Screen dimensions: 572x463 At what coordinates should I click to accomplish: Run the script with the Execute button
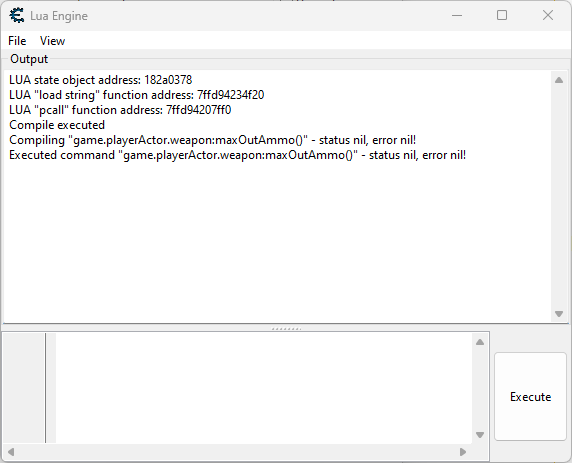point(530,397)
